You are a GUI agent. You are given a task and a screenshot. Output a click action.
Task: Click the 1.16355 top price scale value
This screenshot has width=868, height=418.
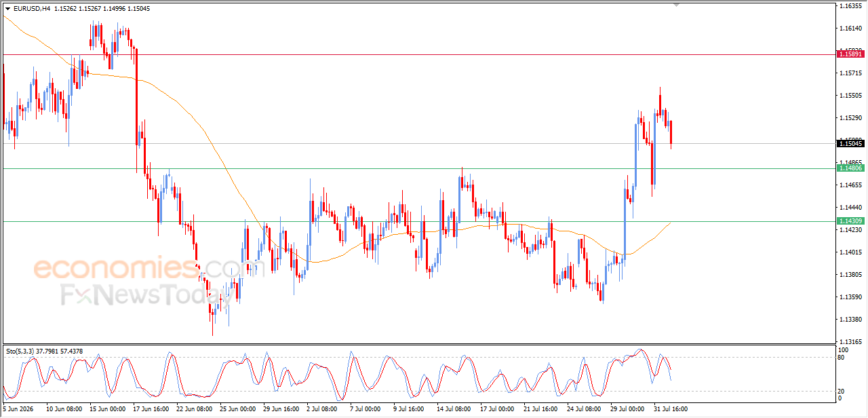[x=850, y=5]
